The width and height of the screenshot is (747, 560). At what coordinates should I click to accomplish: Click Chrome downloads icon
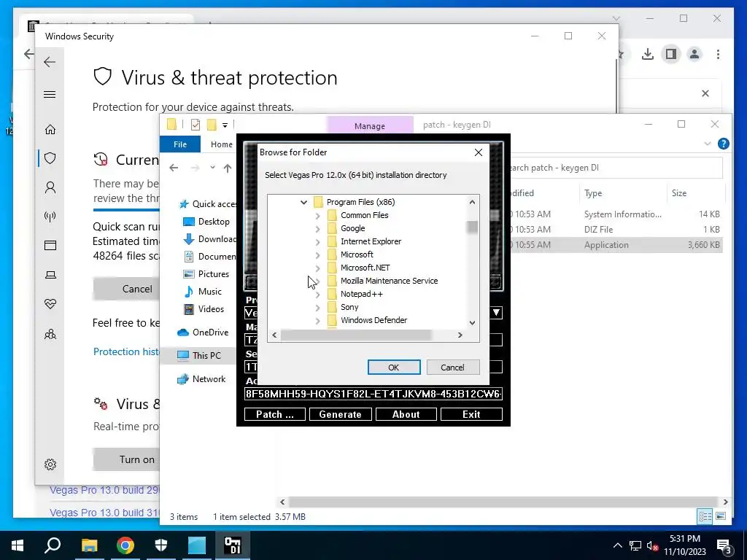(x=648, y=54)
